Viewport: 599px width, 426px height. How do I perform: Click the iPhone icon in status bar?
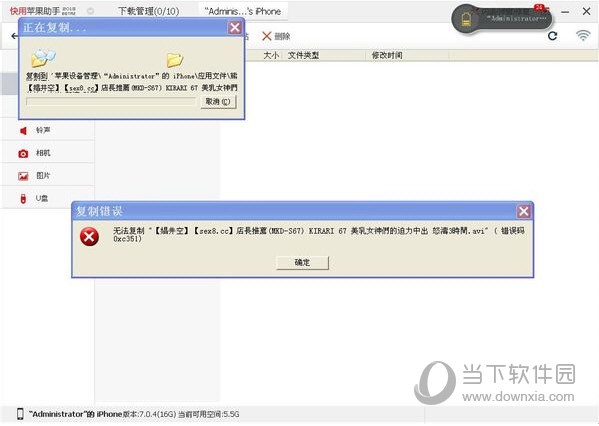click(20, 414)
